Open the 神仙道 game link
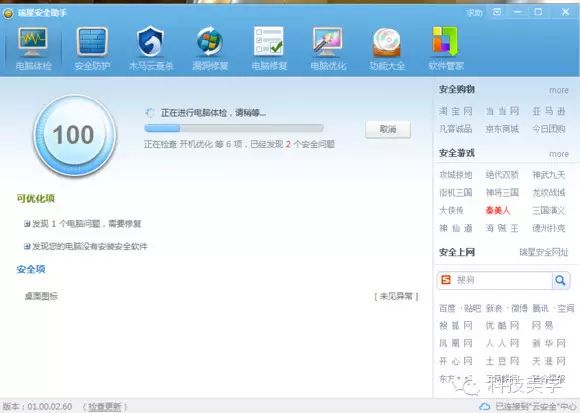 [x=456, y=228]
